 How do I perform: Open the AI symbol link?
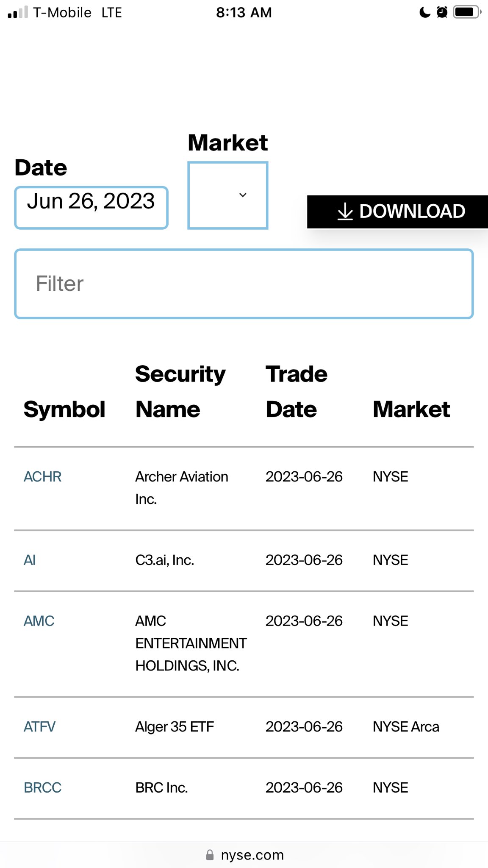[x=30, y=560]
